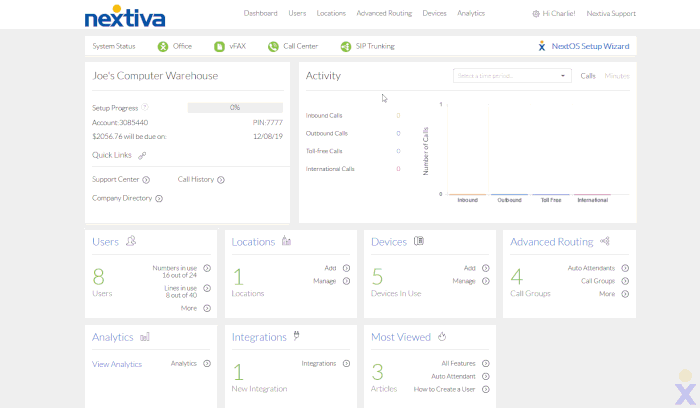The height and width of the screenshot is (408, 700).
Task: Open the Dashboard menu
Action: click(x=260, y=13)
